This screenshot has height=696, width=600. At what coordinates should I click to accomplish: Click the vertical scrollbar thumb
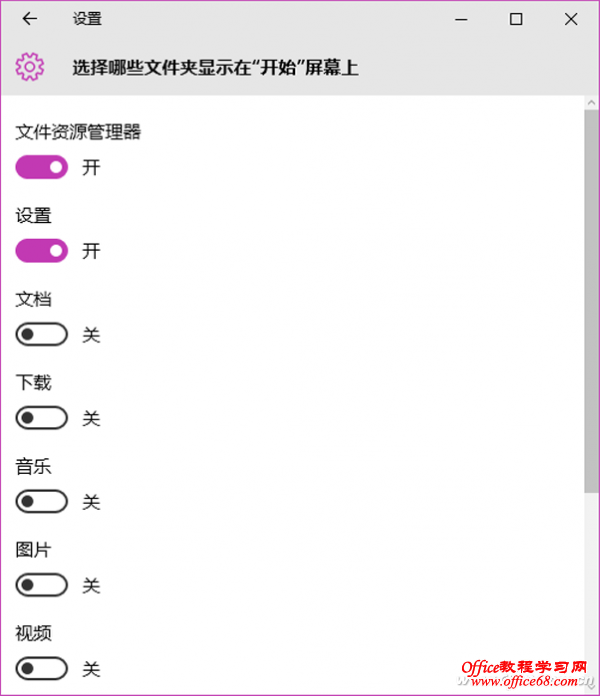click(x=591, y=300)
